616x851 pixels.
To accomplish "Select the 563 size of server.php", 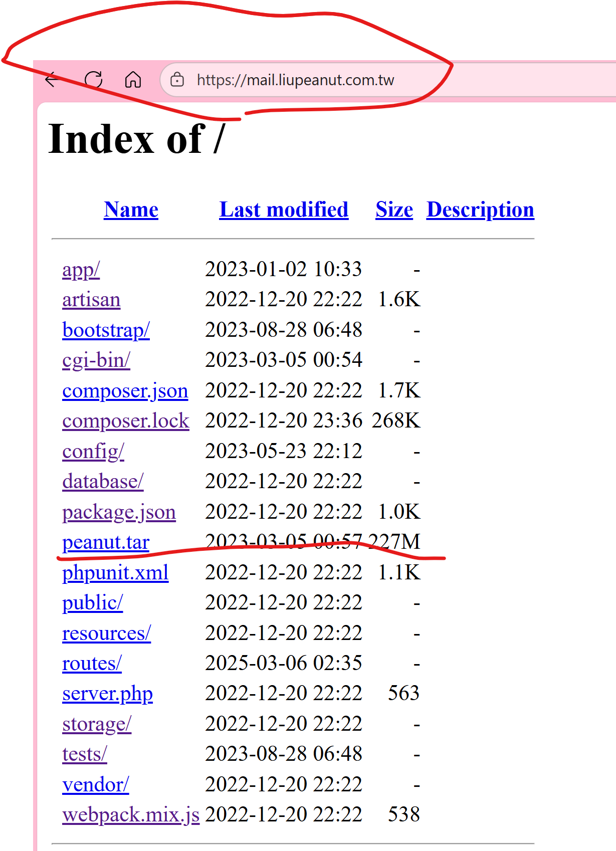I will click(404, 693).
